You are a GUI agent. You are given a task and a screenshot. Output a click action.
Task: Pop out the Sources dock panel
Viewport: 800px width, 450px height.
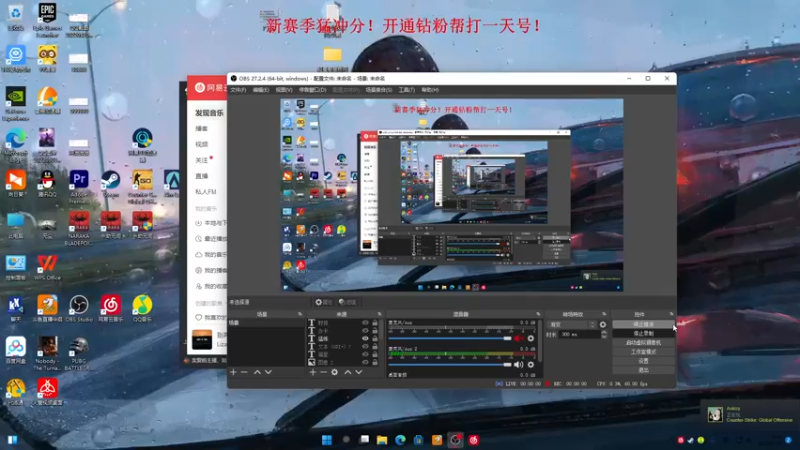pyautogui.click(x=380, y=314)
